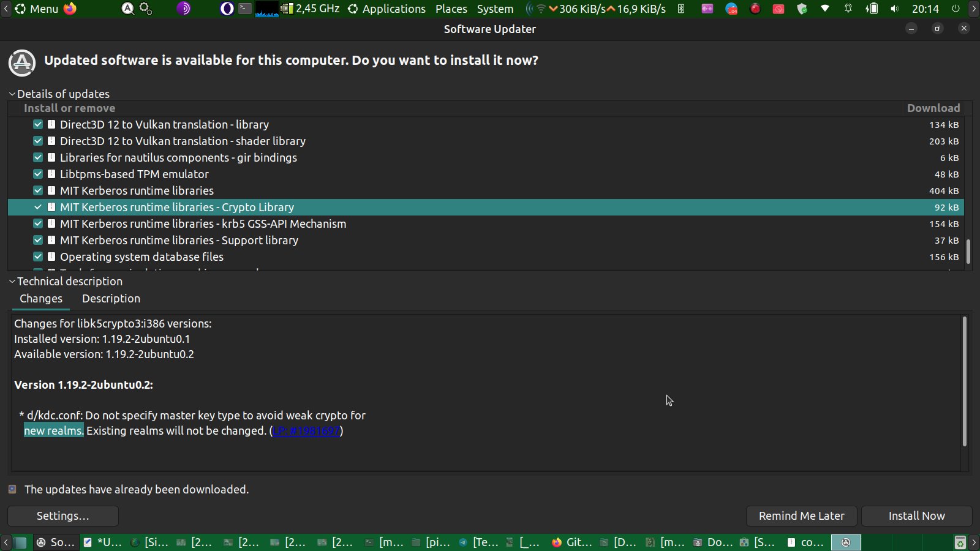The height and width of the screenshot is (551, 980).
Task: Show the desktop with bottom panel button
Action: 20,542
